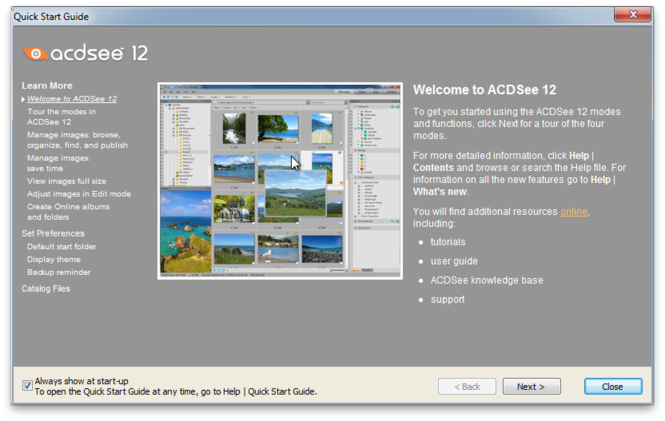Click the support bullet text
The image size is (665, 421).
[x=448, y=300]
